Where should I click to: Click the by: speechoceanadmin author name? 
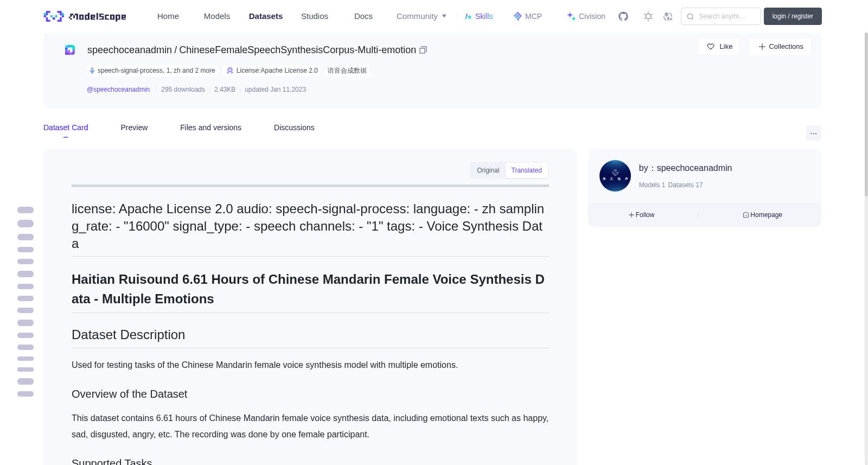pos(685,168)
